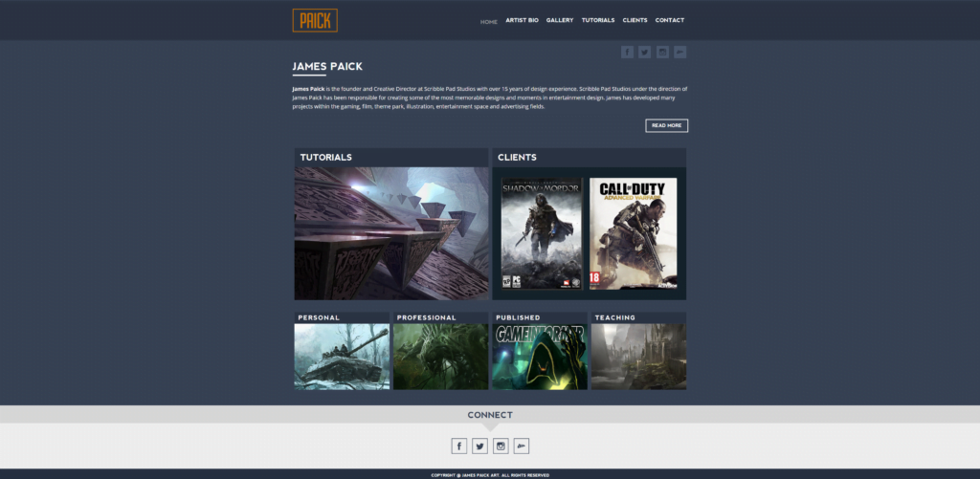Click the Connect heading

[490, 415]
